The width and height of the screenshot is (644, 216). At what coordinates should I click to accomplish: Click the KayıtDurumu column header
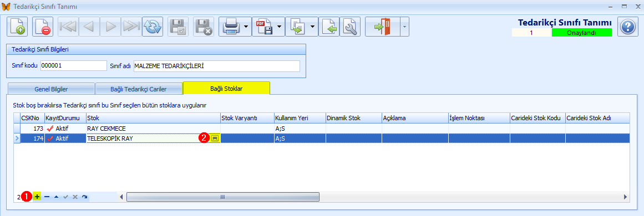pos(65,118)
